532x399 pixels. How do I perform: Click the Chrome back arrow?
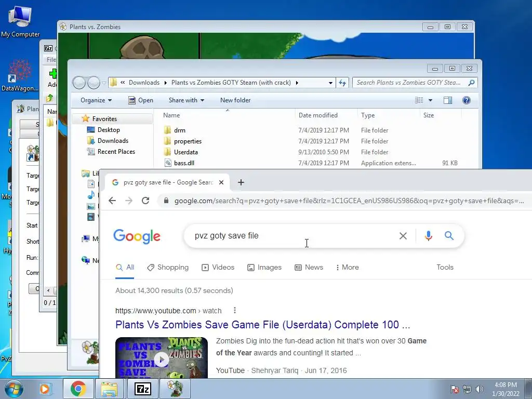(112, 201)
